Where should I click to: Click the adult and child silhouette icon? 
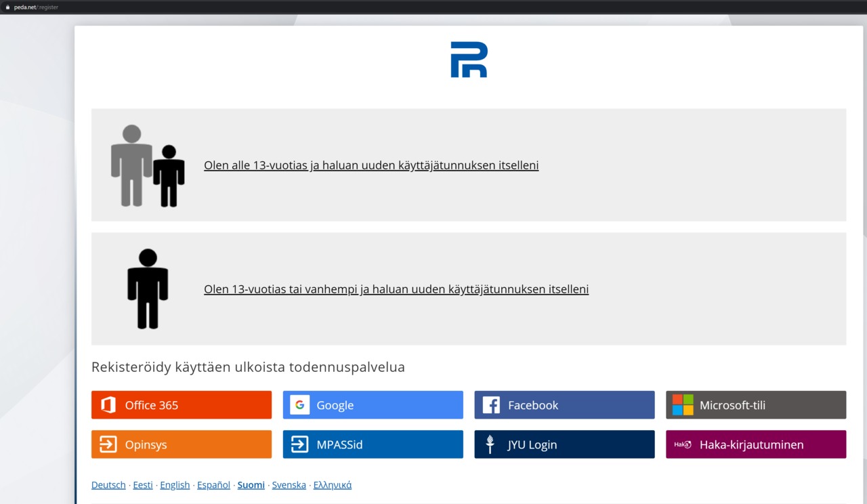coord(148,165)
